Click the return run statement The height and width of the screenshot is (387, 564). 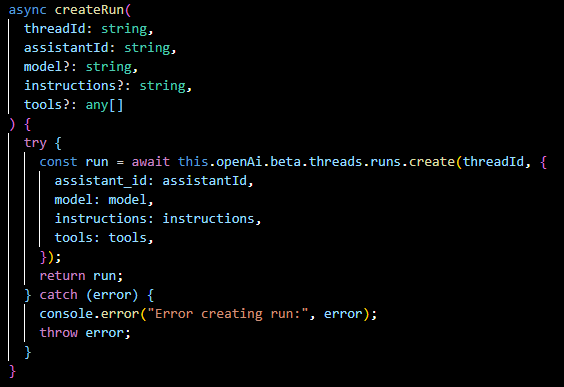point(81,276)
